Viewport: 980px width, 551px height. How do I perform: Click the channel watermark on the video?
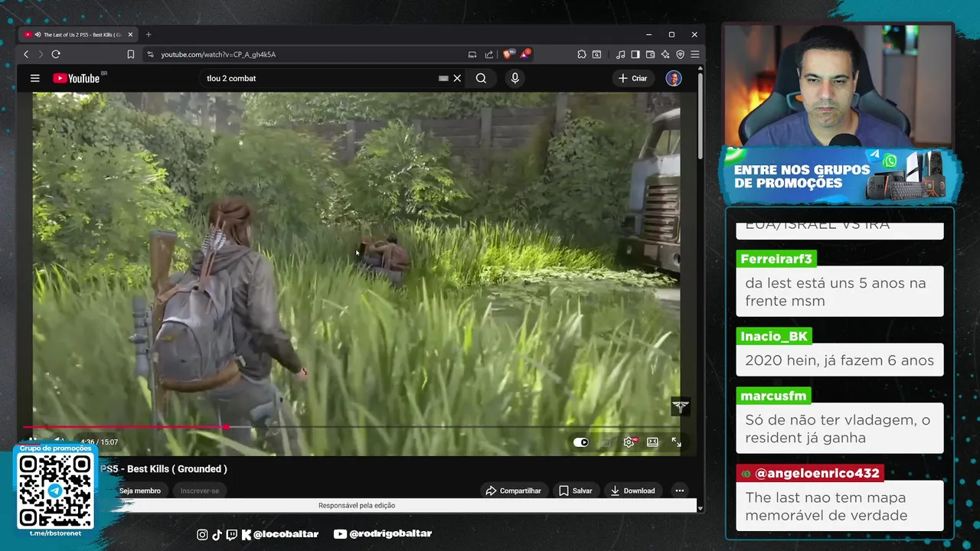681,406
